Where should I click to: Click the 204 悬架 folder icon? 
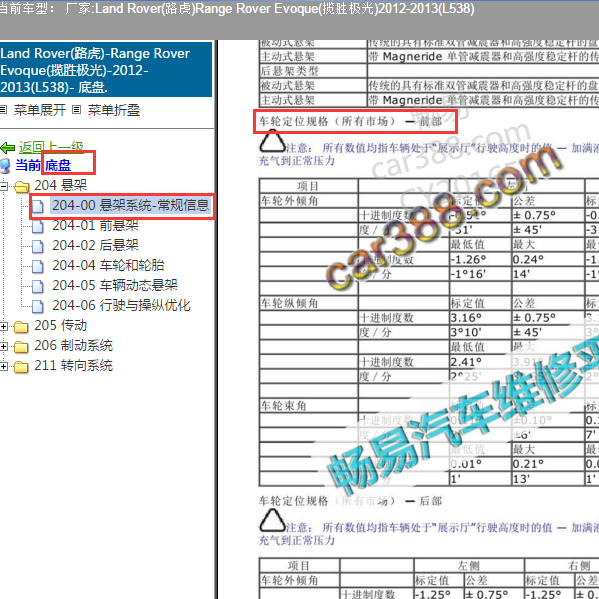21,187
